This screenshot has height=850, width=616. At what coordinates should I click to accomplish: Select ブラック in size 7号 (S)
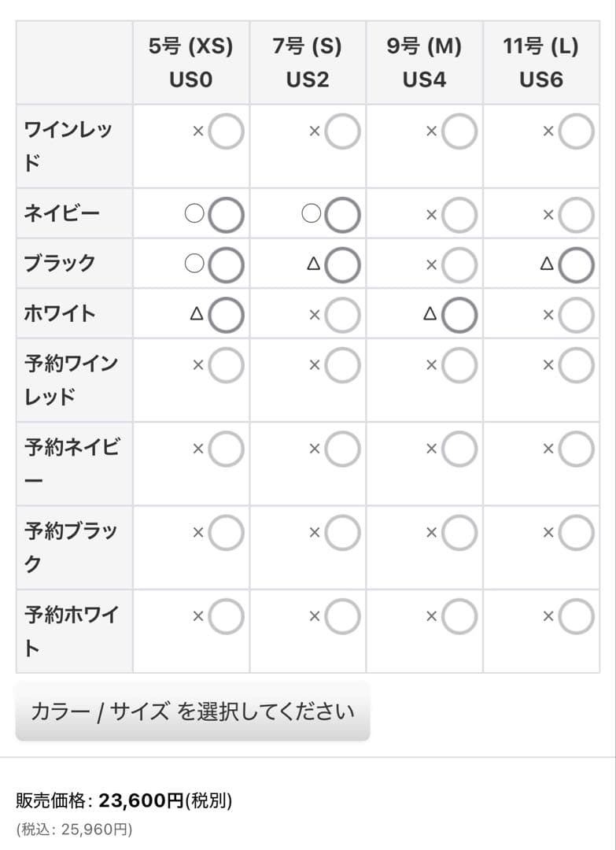tap(341, 264)
